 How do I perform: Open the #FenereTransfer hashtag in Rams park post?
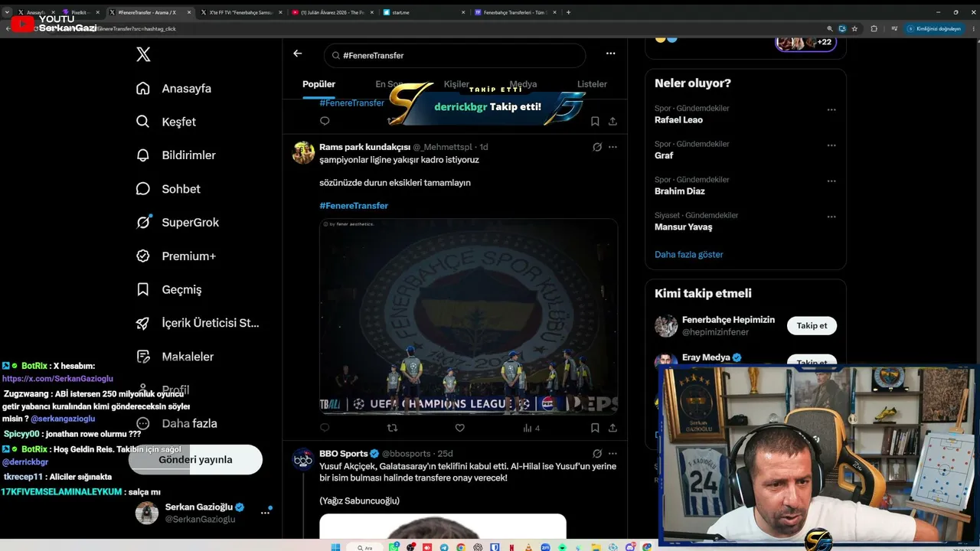coord(354,206)
